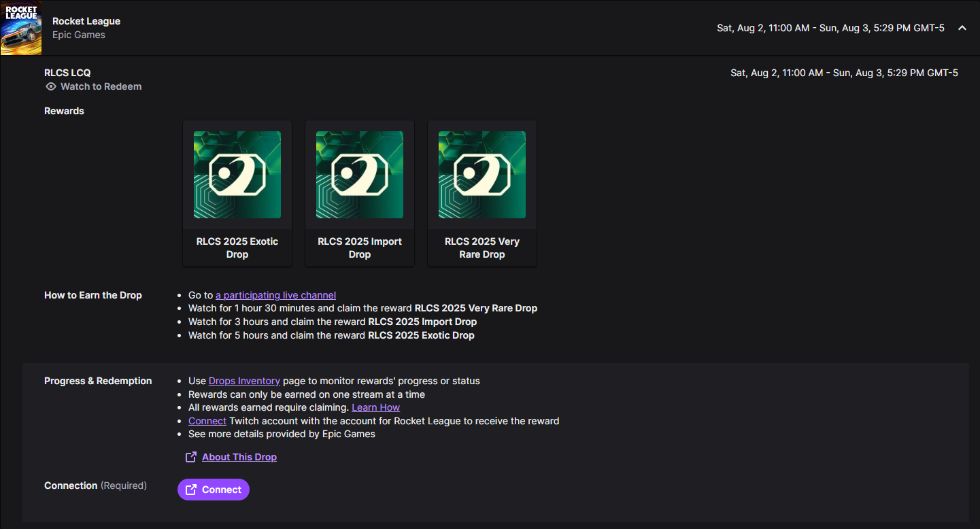Click the Epic Games publisher text
The width and height of the screenshot is (980, 529).
click(x=79, y=35)
